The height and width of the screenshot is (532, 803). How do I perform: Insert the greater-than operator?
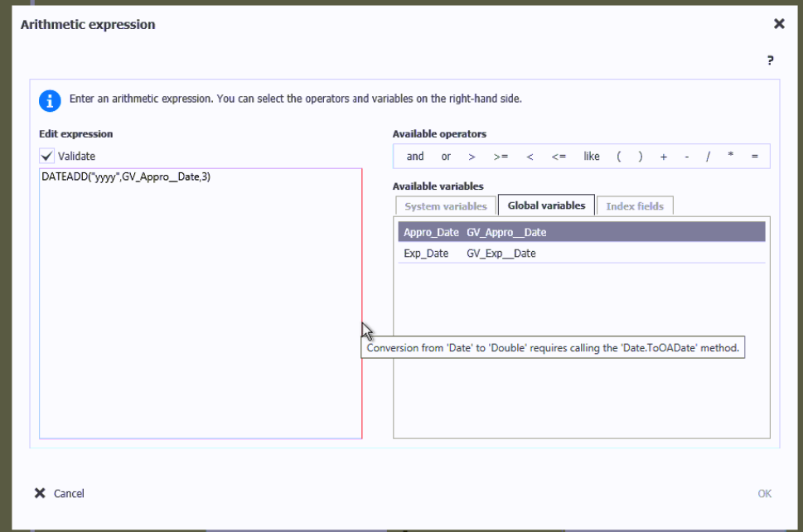(x=472, y=157)
